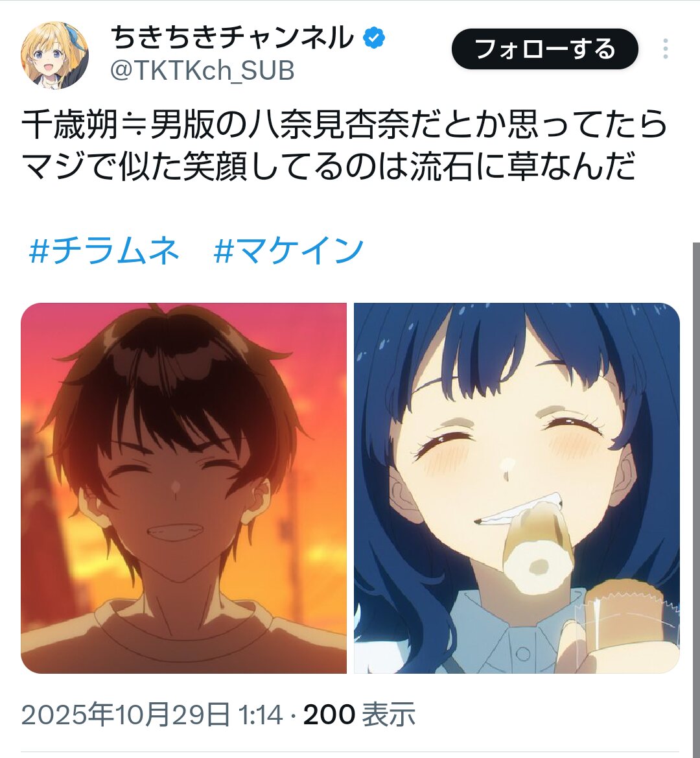The image size is (700, 758).
Task: Open the 2025年10月29日 1:14 timestamp
Action: (x=152, y=715)
